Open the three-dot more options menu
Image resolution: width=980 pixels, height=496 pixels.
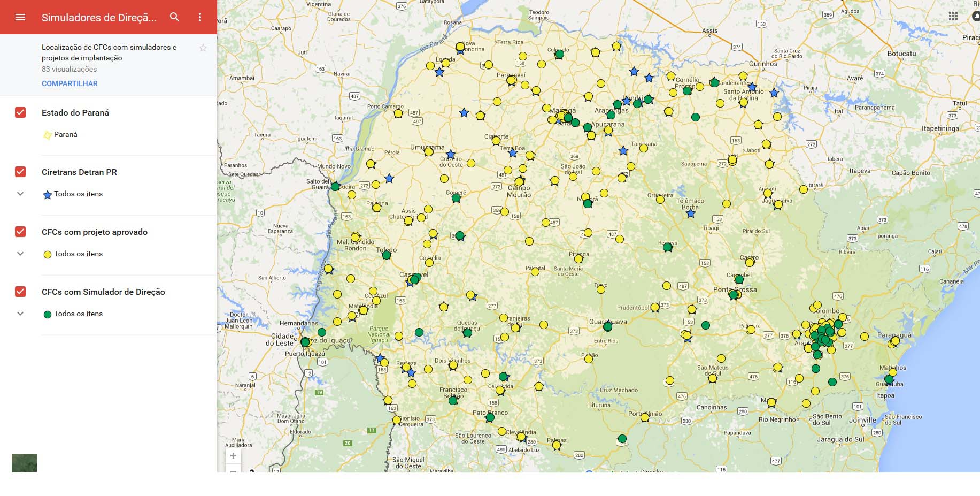(200, 17)
